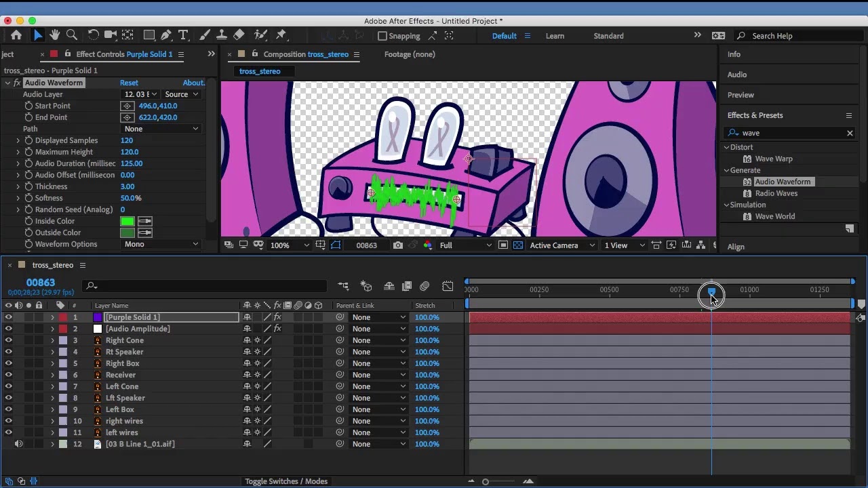868x488 pixels.
Task: Open the Audio Layer dropdown
Action: [140, 94]
